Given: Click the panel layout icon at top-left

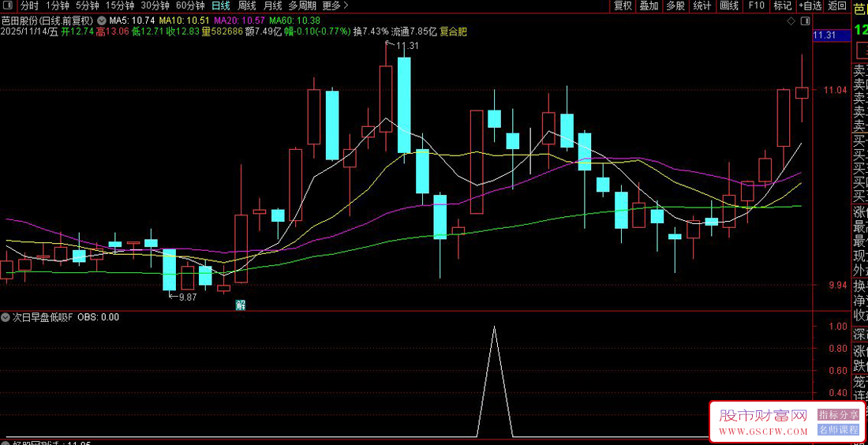Looking at the screenshot, I should coord(10,6).
